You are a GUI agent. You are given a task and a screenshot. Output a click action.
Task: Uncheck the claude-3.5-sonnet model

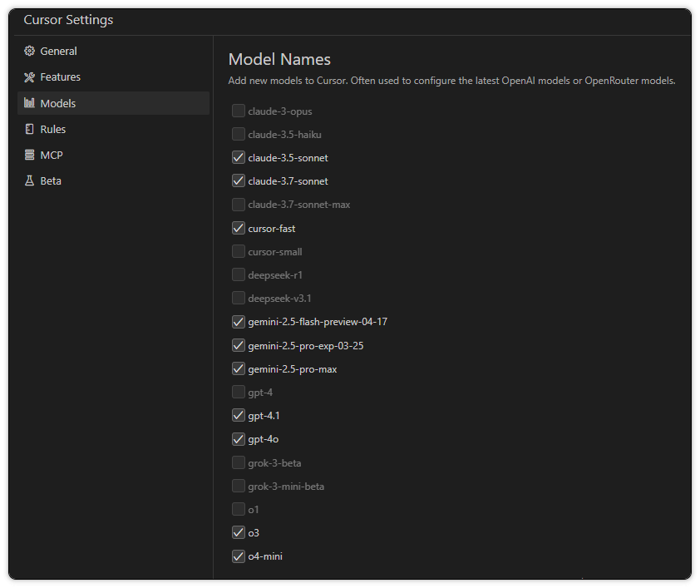[239, 157]
